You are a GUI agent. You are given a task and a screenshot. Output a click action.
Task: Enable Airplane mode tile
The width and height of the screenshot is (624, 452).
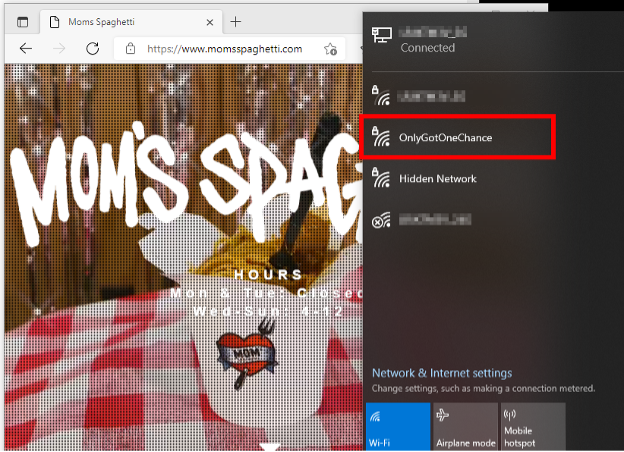click(465, 427)
